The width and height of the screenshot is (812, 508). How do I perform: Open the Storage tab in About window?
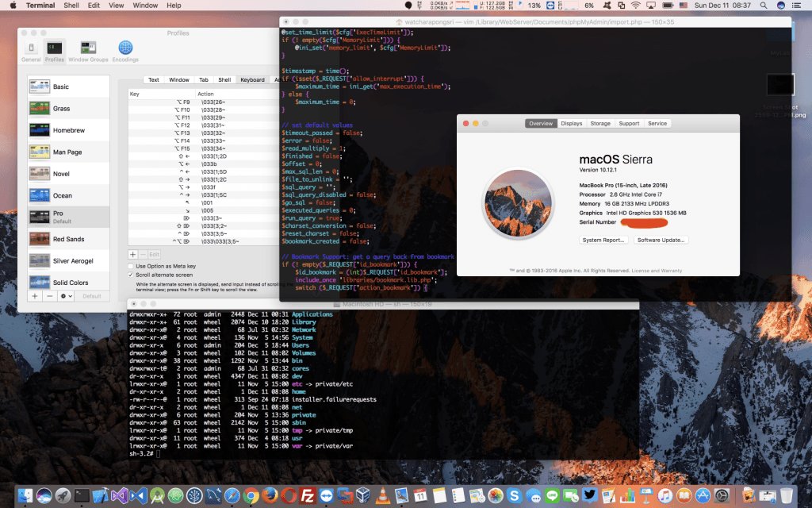coord(600,123)
